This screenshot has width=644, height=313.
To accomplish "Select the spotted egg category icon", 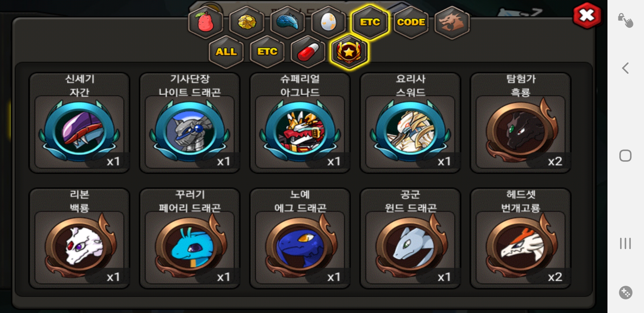I will (328, 22).
